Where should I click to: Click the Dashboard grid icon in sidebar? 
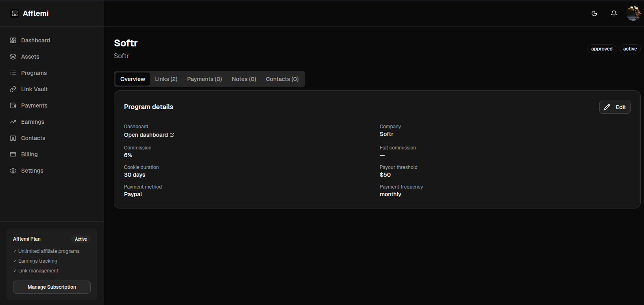13,40
